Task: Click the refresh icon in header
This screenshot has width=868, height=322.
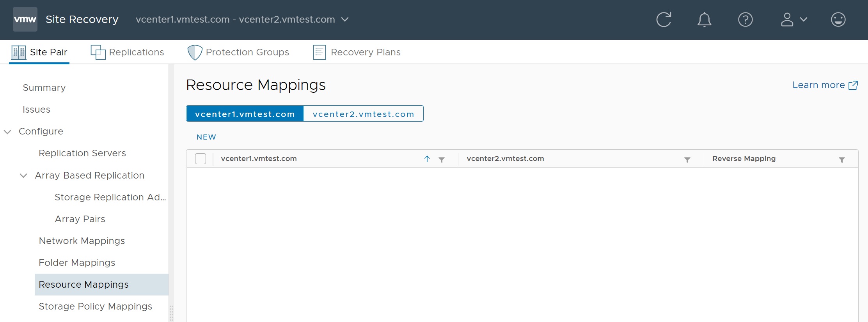Action: pyautogui.click(x=664, y=19)
